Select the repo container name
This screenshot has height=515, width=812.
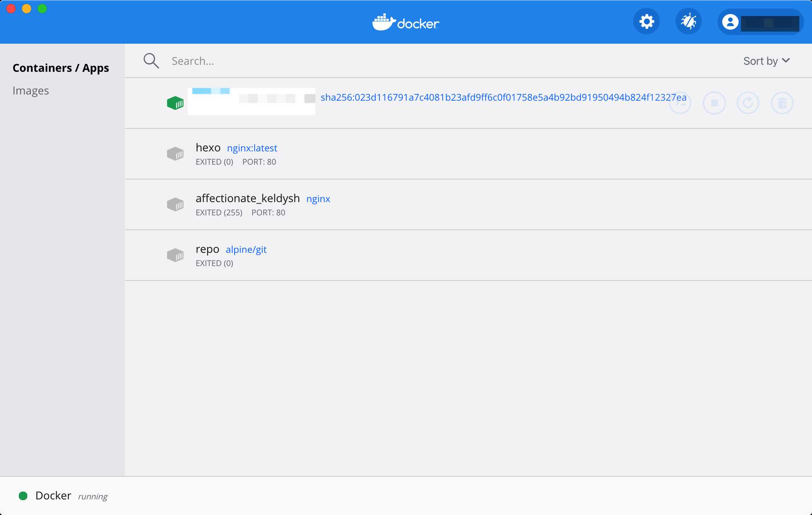coord(208,249)
